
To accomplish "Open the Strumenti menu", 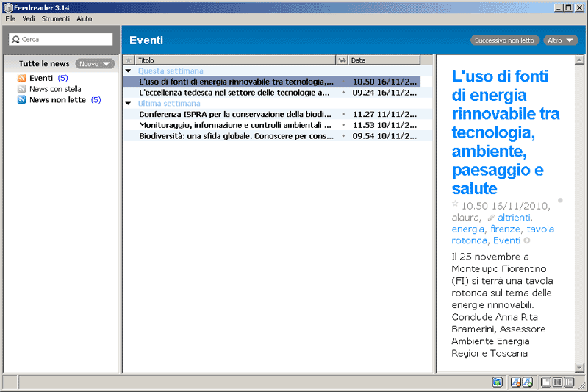I will pyautogui.click(x=56, y=18).
